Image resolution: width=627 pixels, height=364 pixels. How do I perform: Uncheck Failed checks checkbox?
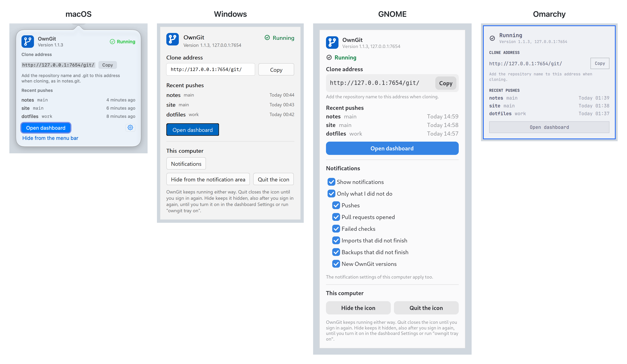[336, 228]
